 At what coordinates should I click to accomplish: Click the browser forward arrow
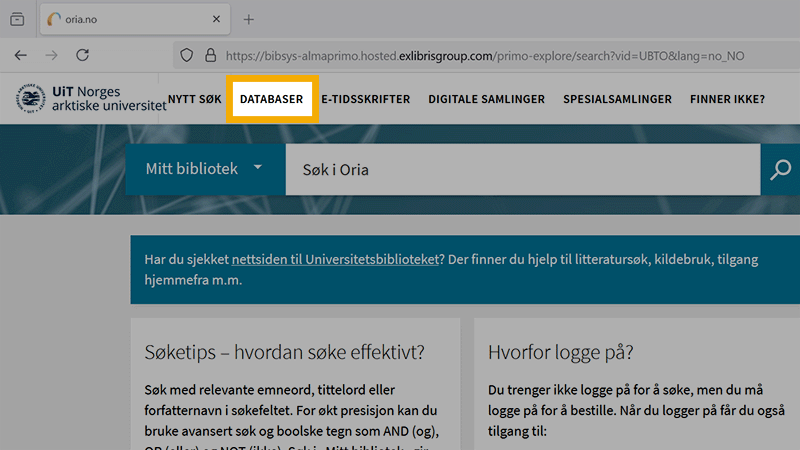click(51, 56)
